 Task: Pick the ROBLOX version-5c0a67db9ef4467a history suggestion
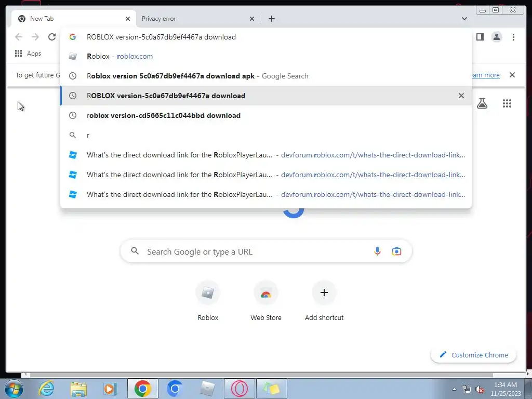tap(266, 96)
